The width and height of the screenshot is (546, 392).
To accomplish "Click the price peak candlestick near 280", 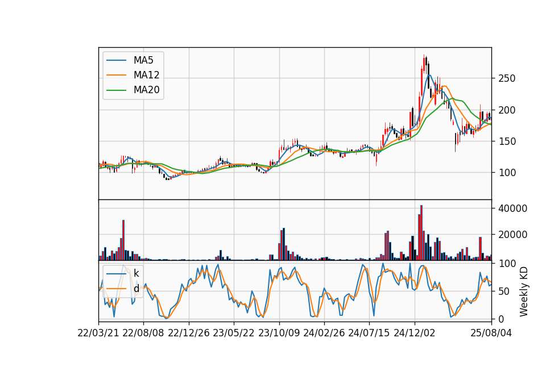I will (424, 63).
